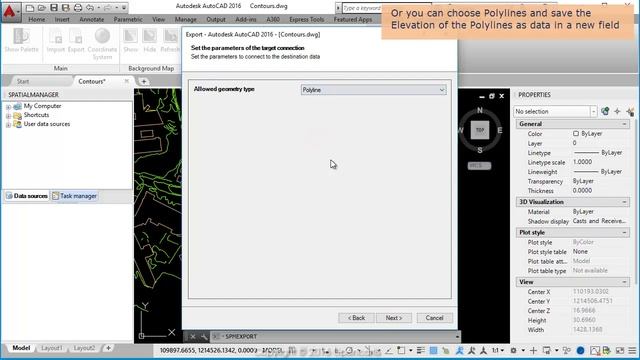
Task: Click the Quick Select icon in Properties
Action: (630, 111)
